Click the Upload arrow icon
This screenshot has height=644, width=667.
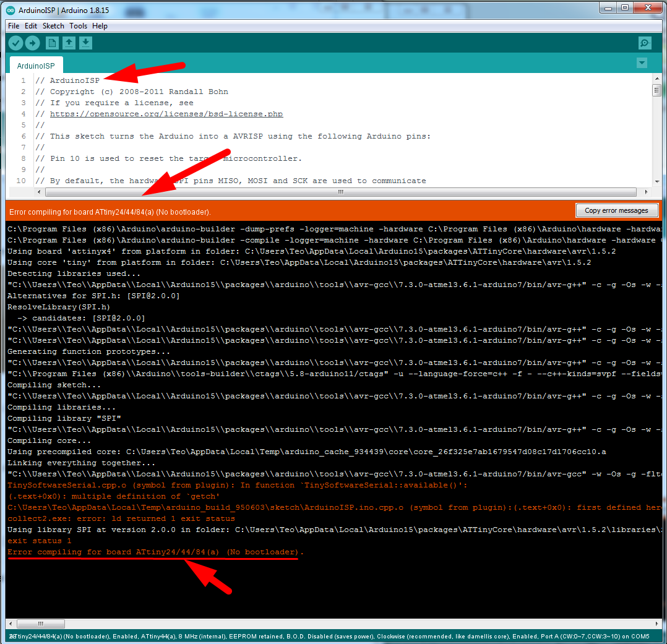tap(33, 43)
